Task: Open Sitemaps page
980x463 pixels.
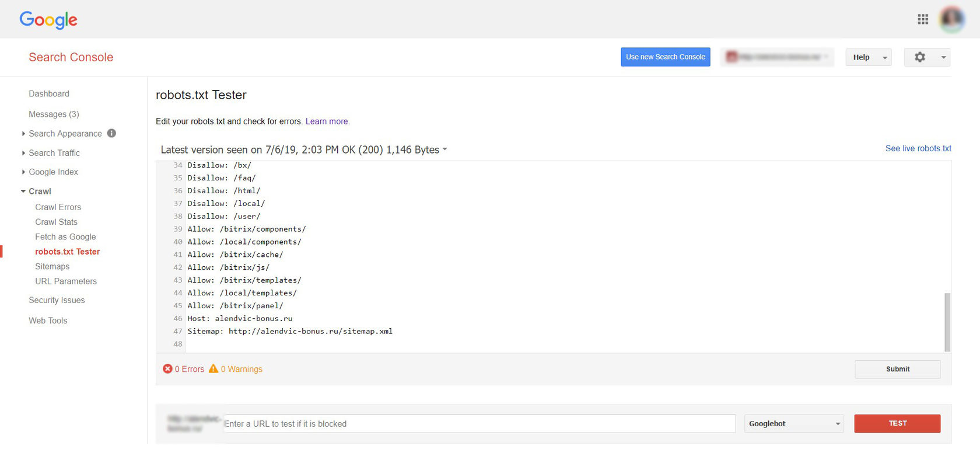Action: click(52, 266)
